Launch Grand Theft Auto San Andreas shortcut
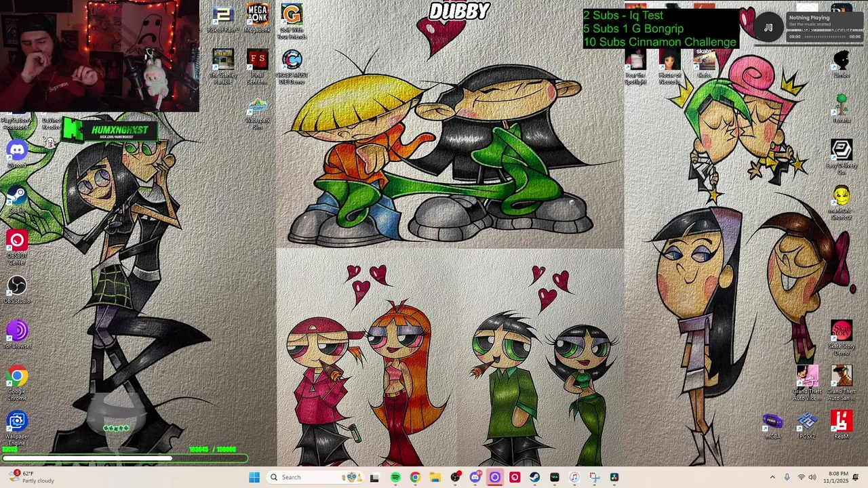The image size is (868, 488). [842, 384]
